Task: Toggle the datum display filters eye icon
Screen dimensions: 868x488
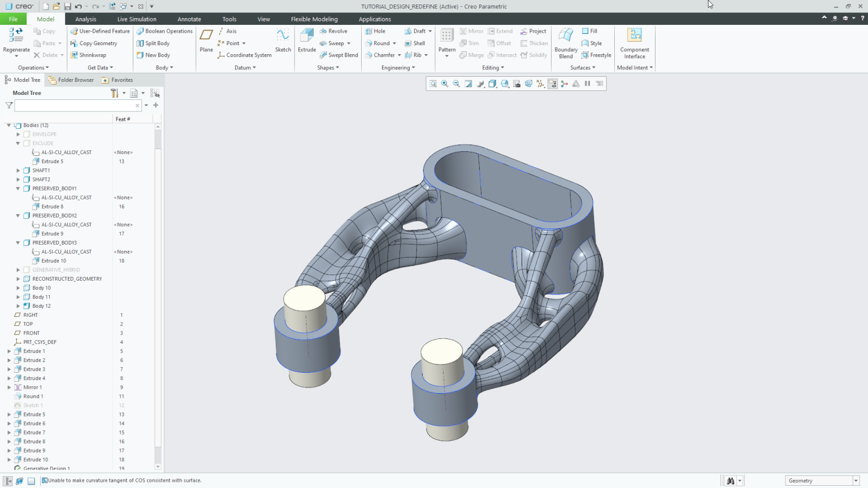Action: click(x=552, y=84)
